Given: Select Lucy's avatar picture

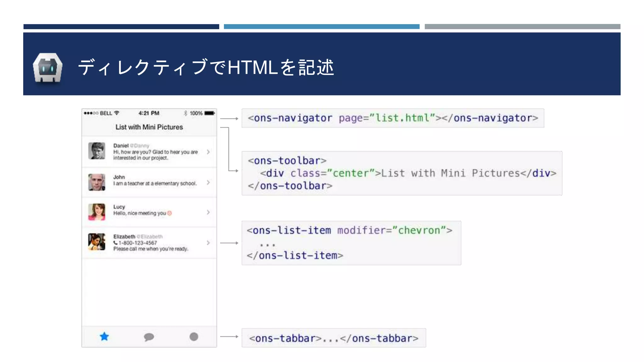Looking at the screenshot, I should pos(97,212).
